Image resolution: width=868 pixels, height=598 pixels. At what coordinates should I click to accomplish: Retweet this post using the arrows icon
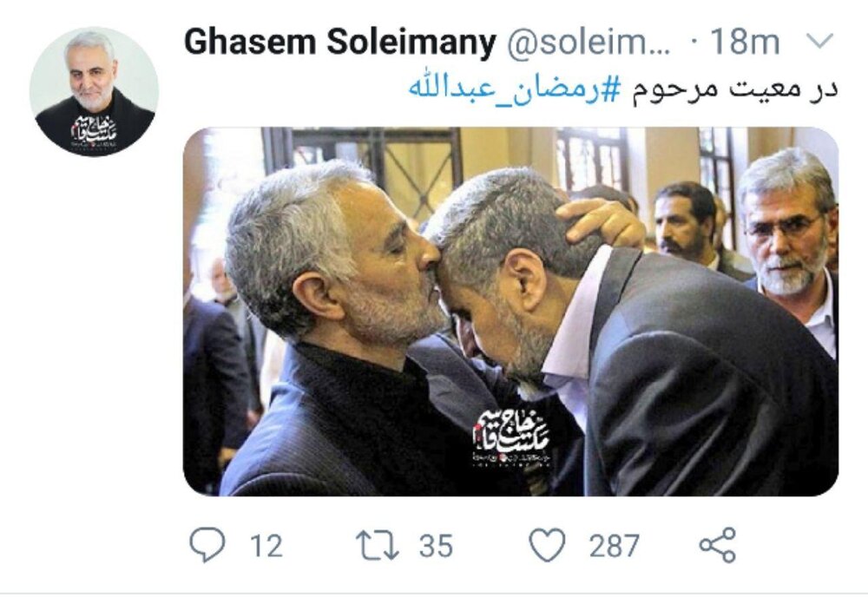click(377, 545)
